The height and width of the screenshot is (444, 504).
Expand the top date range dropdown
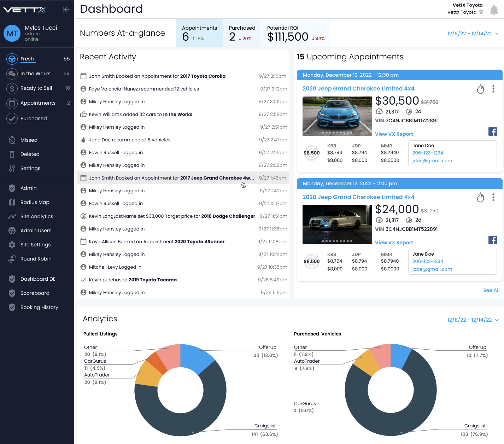pos(473,34)
